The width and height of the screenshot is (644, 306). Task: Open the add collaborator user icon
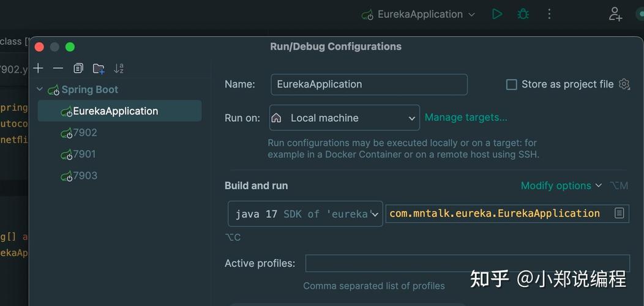tap(615, 14)
